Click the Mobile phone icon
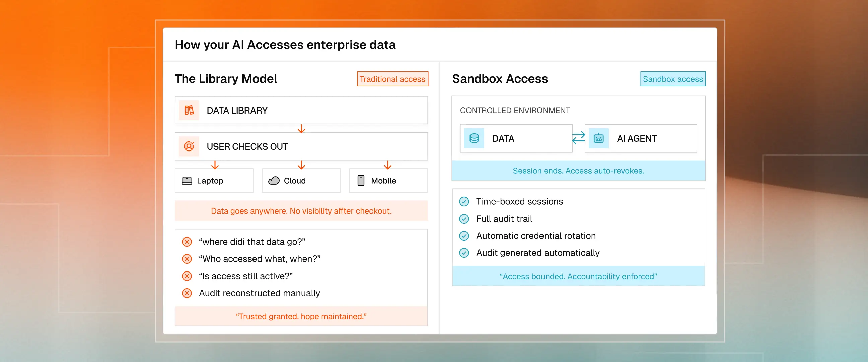 coord(361,181)
